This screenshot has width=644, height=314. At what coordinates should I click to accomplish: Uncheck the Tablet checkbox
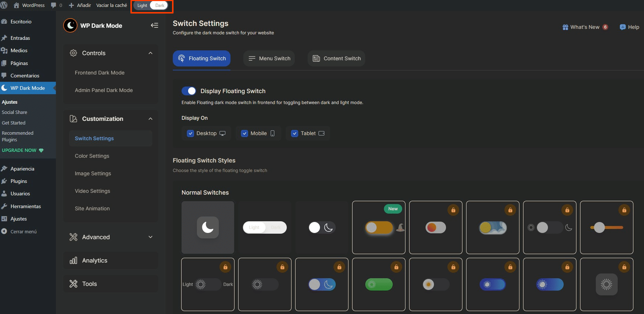coord(295,134)
